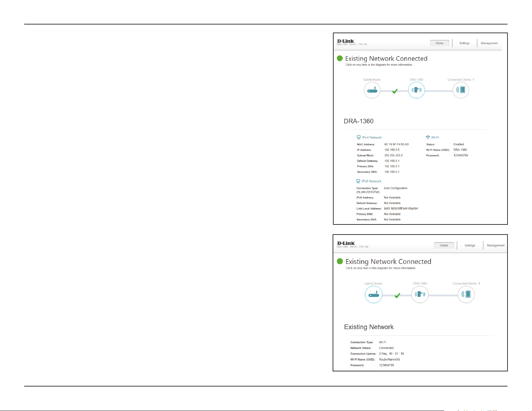532x411 pixels.
Task: Click the Link-Local Address value
Action: pyautogui.click(x=401, y=208)
